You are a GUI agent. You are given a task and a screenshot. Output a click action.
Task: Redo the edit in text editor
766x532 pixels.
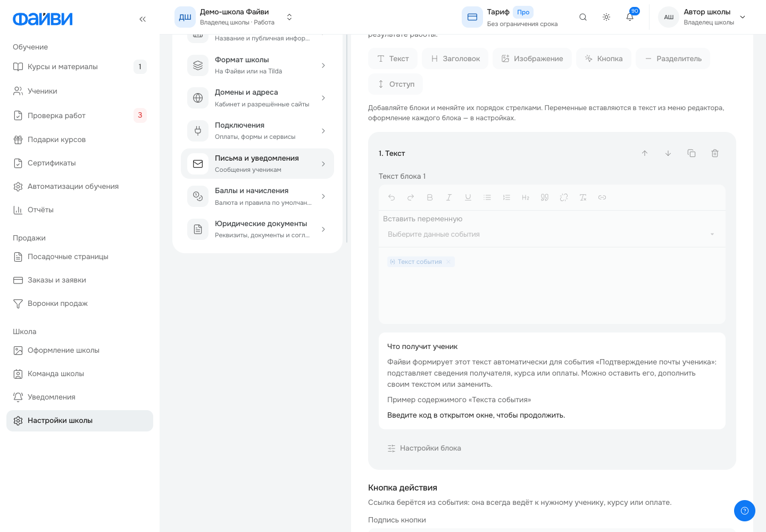[x=411, y=197]
